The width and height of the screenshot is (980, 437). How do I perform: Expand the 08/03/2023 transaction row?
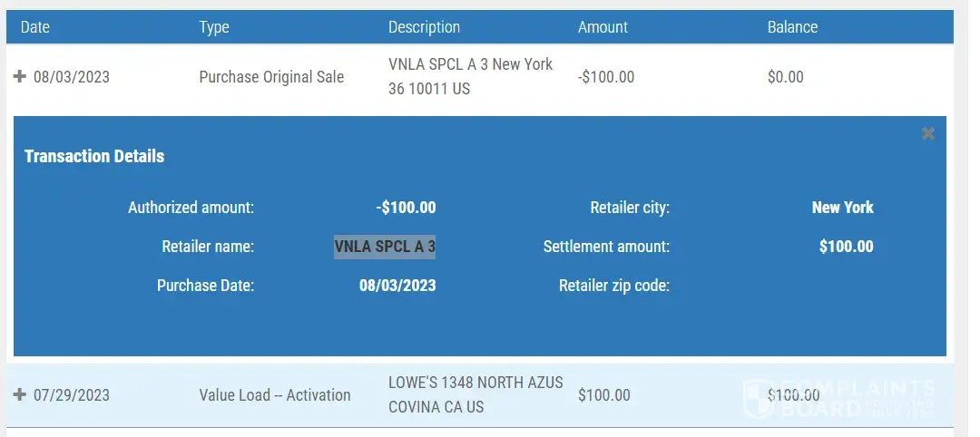tap(19, 77)
